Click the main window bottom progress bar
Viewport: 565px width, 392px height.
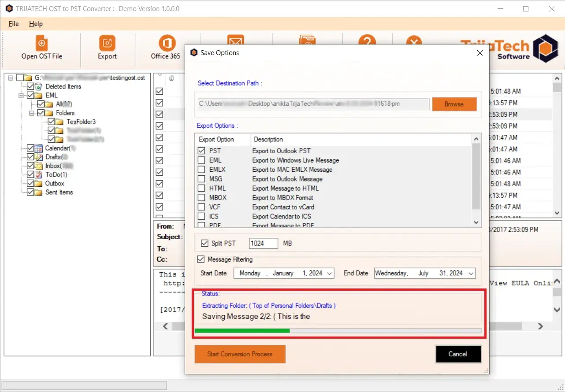point(84,385)
